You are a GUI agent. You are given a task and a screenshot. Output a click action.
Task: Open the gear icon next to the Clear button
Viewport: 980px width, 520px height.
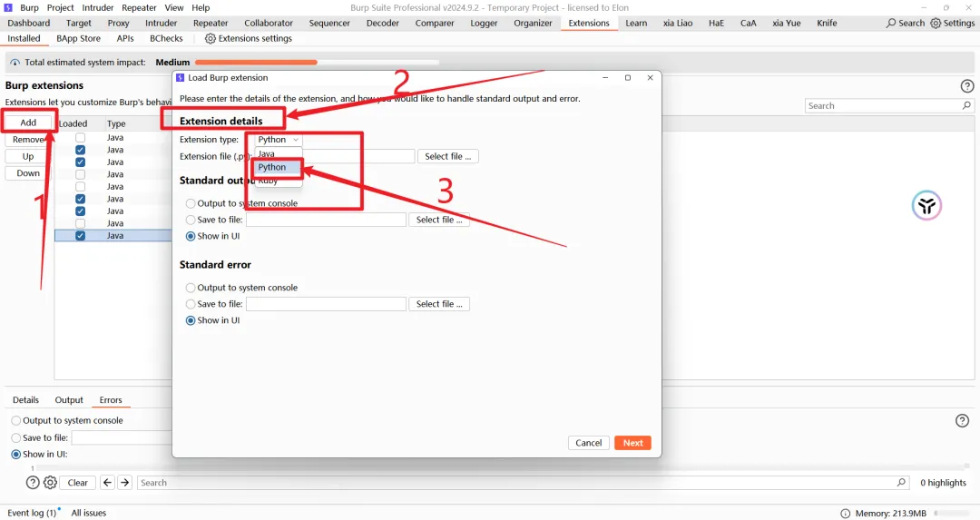tap(50, 483)
